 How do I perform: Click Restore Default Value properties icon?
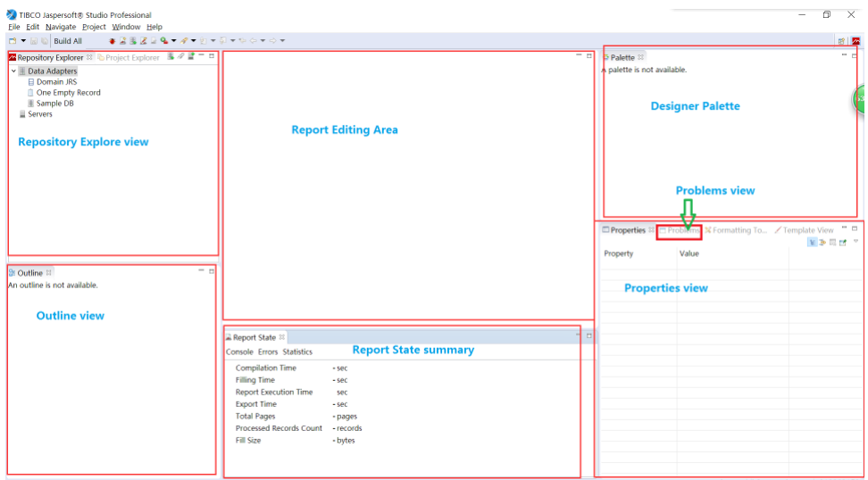click(x=832, y=242)
